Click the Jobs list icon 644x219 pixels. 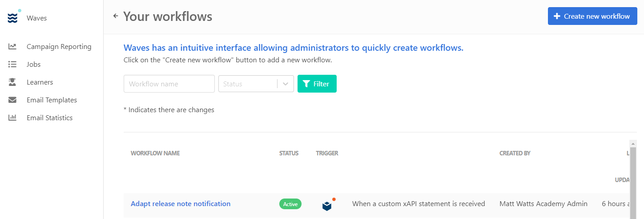coord(12,65)
